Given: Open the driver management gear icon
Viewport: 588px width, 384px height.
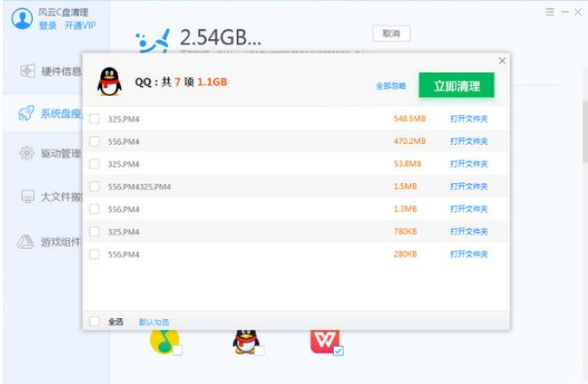Looking at the screenshot, I should (27, 153).
